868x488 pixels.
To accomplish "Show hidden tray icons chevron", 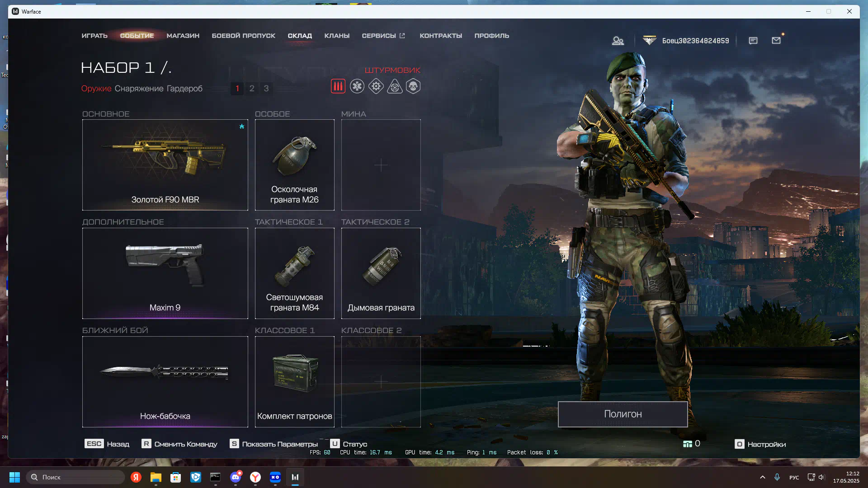I will [x=763, y=477].
